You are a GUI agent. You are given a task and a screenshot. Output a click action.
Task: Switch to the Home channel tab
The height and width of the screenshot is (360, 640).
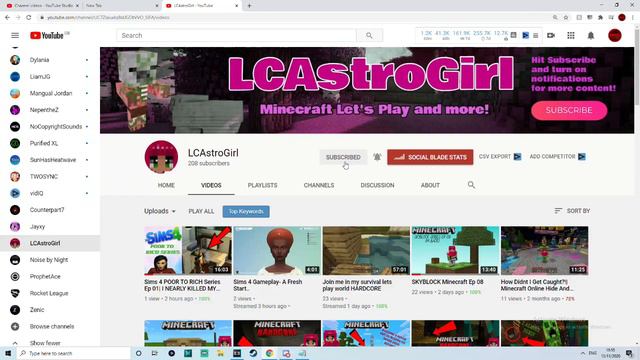[166, 185]
